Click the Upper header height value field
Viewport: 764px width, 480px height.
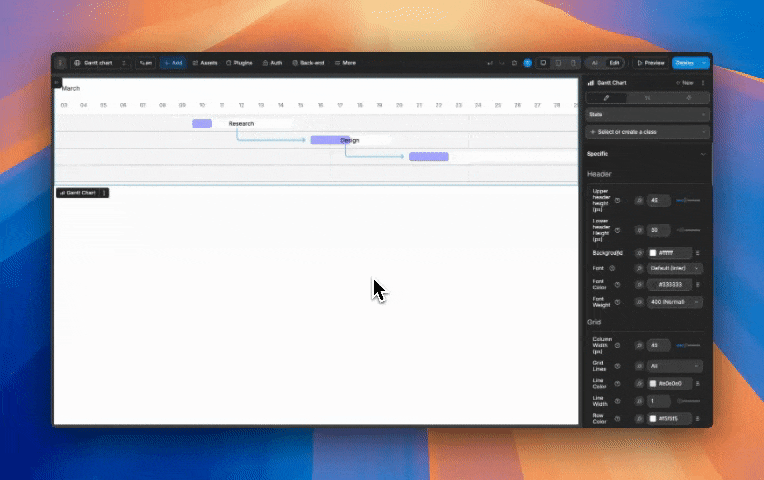click(x=659, y=200)
